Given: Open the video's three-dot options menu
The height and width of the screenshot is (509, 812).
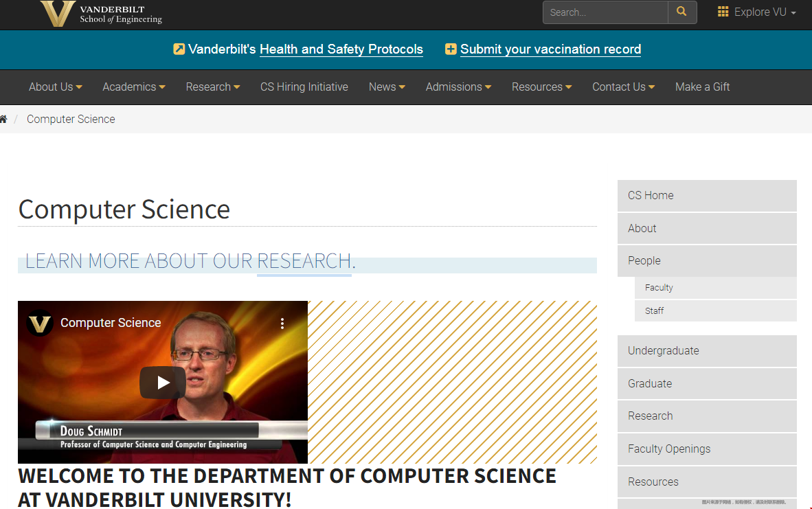Looking at the screenshot, I should click(x=282, y=324).
